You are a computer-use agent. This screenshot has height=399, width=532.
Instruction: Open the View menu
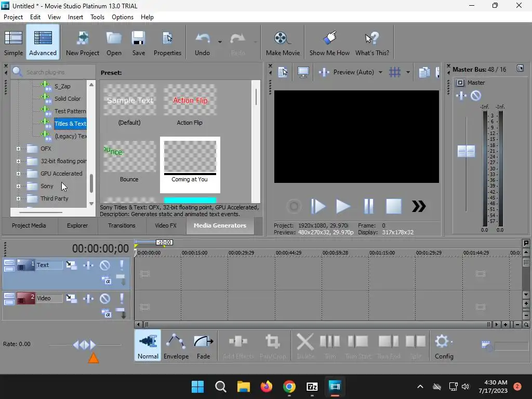coord(54,17)
